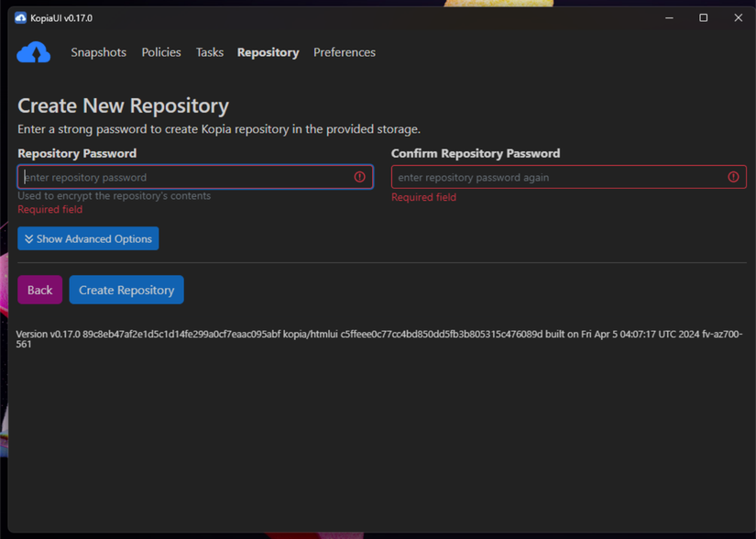Viewport: 756px width, 539px height.
Task: Click 'Required field' under Confirm Repository Password
Action: click(x=423, y=197)
